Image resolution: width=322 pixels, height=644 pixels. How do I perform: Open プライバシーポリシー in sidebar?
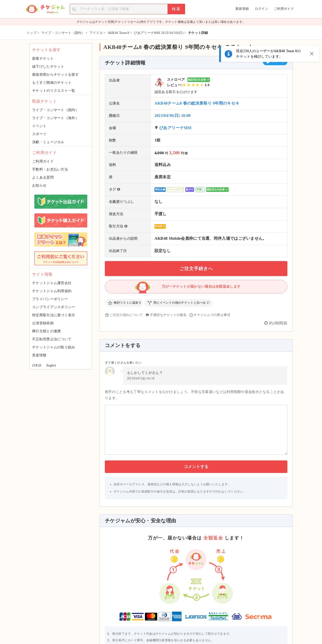[50, 299]
